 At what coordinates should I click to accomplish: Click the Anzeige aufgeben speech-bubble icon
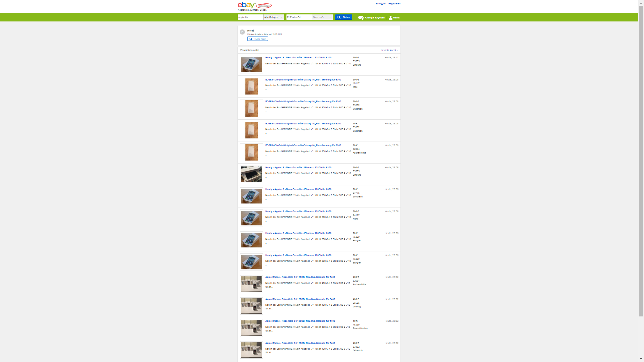tap(361, 17)
